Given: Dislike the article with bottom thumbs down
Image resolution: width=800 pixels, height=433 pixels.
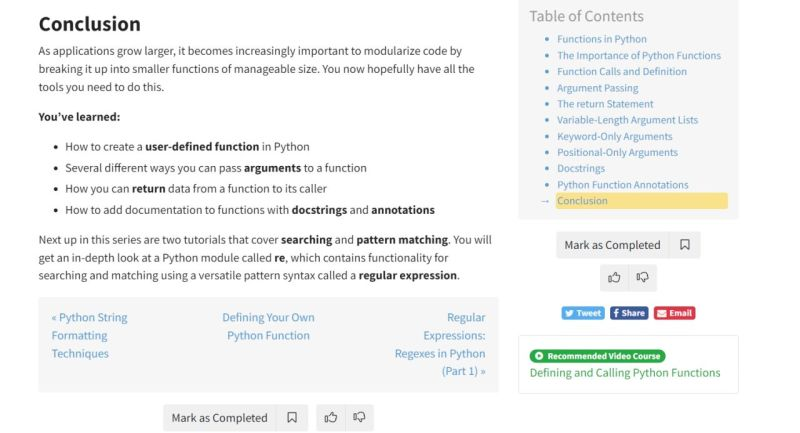Looking at the screenshot, I should (x=359, y=418).
